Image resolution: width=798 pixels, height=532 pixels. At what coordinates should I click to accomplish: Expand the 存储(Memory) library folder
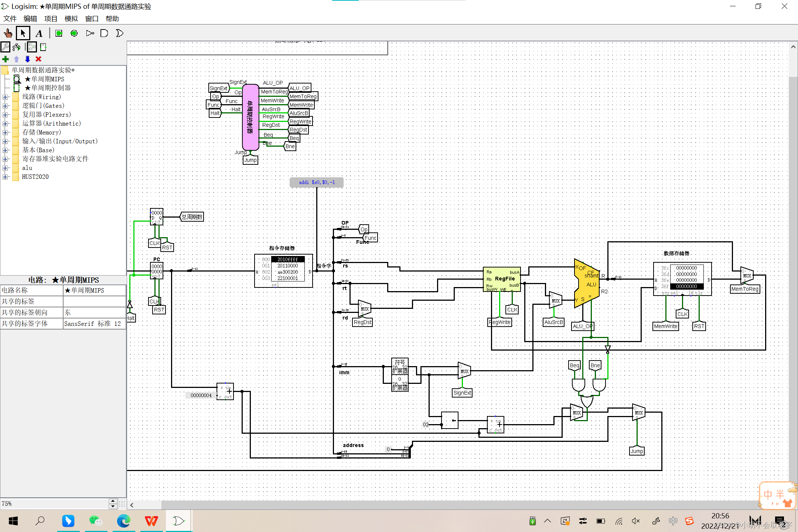click(5, 132)
